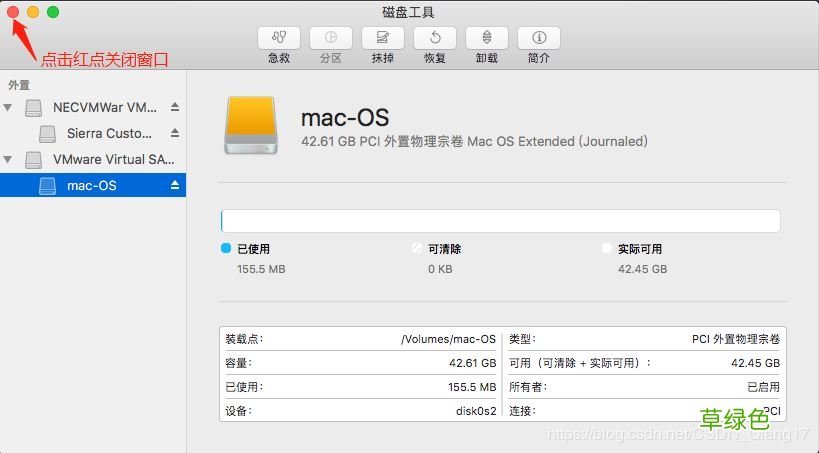Click the large orange mac-OS drive icon
The width and height of the screenshot is (819, 453).
pos(251,125)
